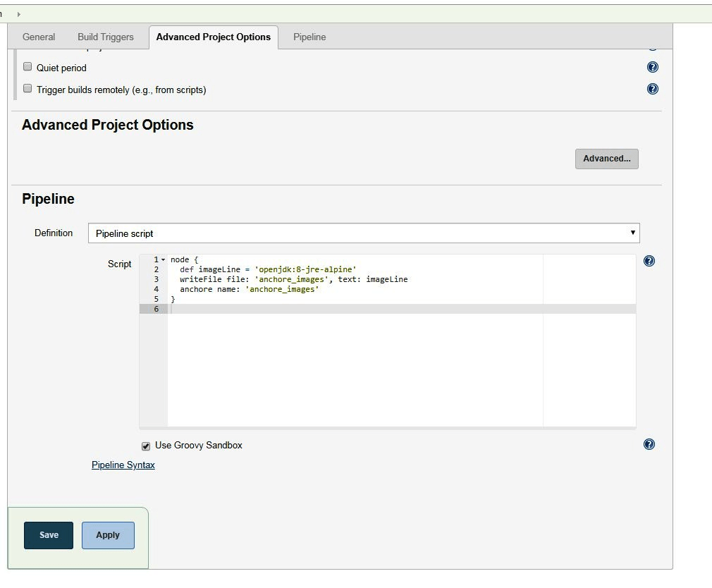The width and height of the screenshot is (712, 588).
Task: Click help icon next to Quiet period
Action: click(x=652, y=68)
